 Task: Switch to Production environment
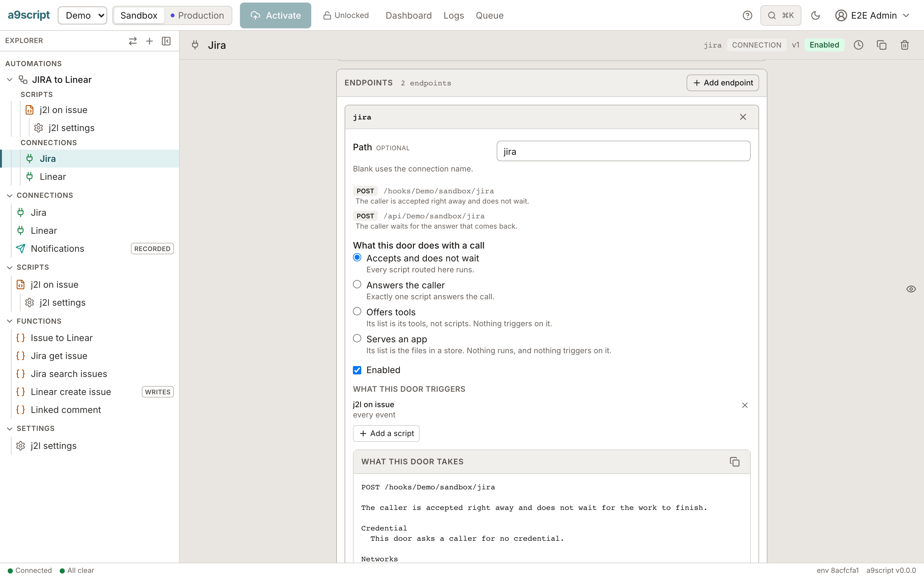(197, 15)
